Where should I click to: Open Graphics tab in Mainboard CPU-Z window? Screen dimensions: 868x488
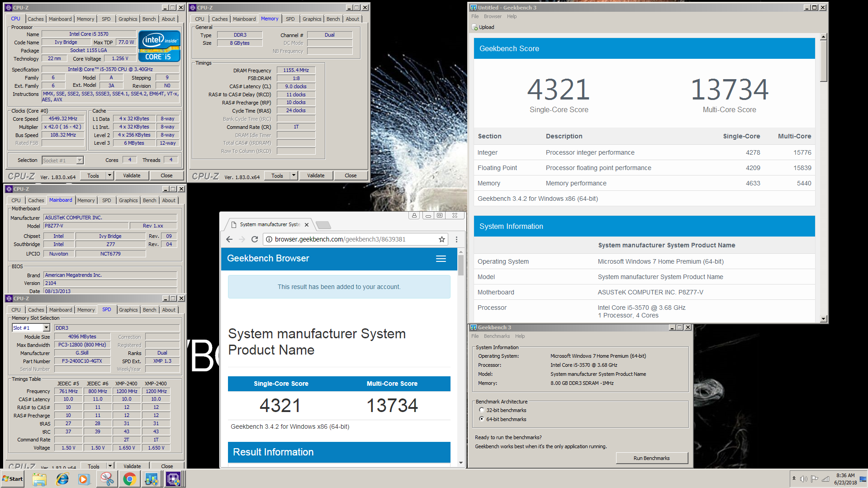point(128,200)
